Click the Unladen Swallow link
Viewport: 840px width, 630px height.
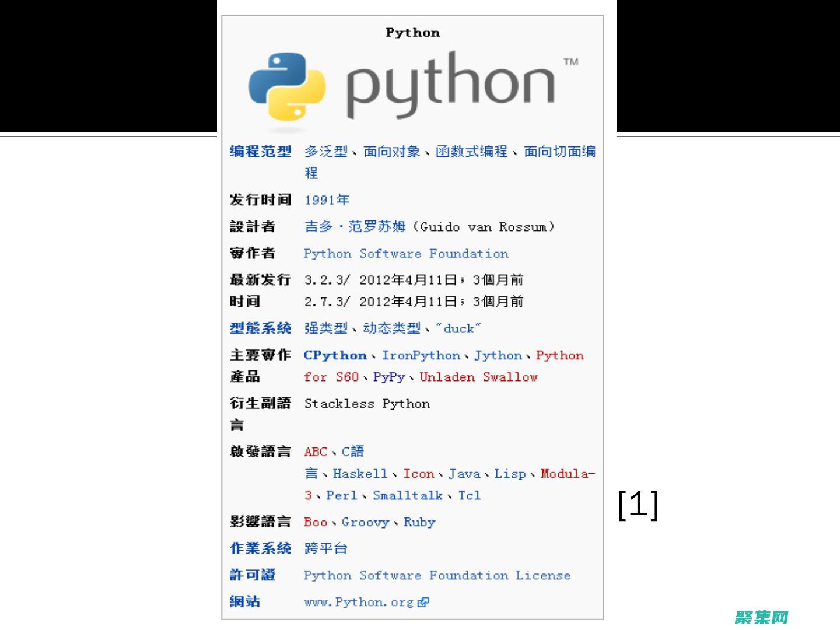[x=478, y=377]
